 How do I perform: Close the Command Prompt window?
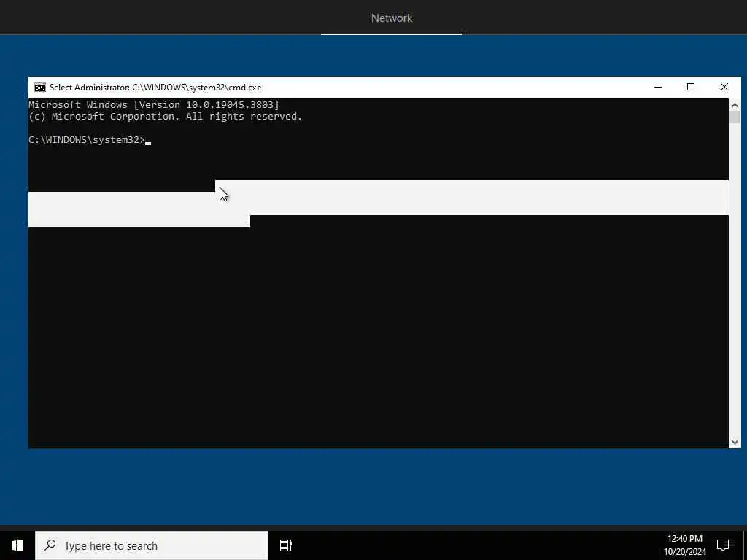tap(724, 87)
